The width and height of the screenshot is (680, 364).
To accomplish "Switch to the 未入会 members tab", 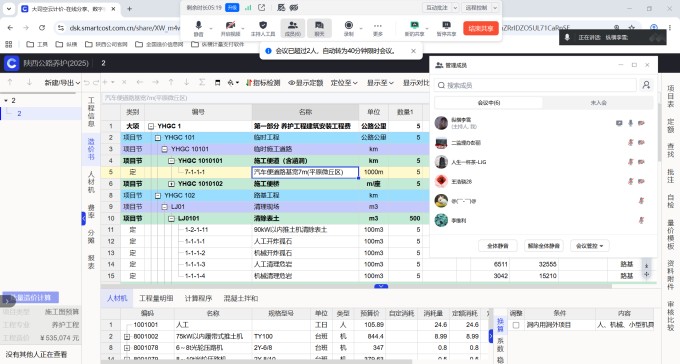I will coord(598,103).
